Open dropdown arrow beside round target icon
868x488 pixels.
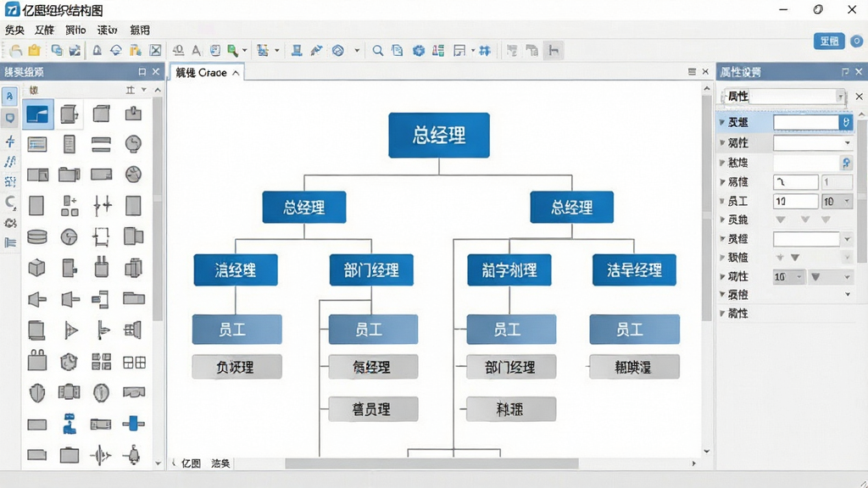coord(357,50)
